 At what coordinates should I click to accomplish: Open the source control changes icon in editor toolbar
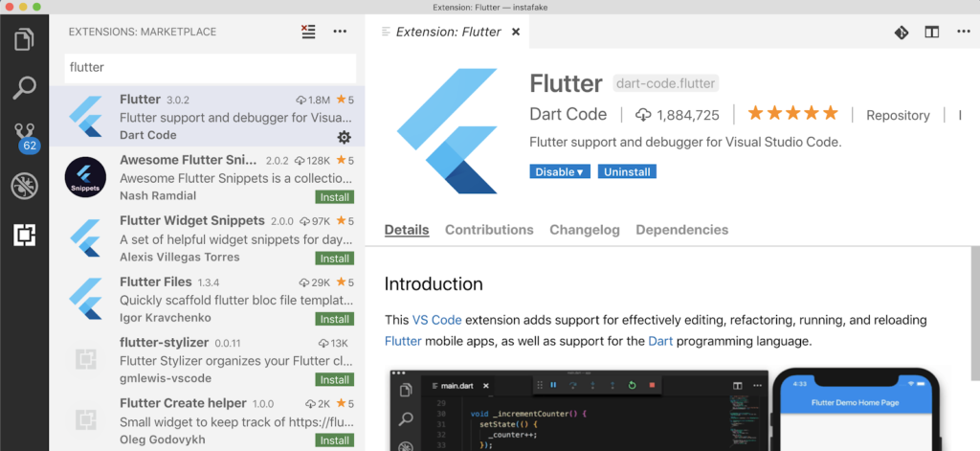point(901,32)
